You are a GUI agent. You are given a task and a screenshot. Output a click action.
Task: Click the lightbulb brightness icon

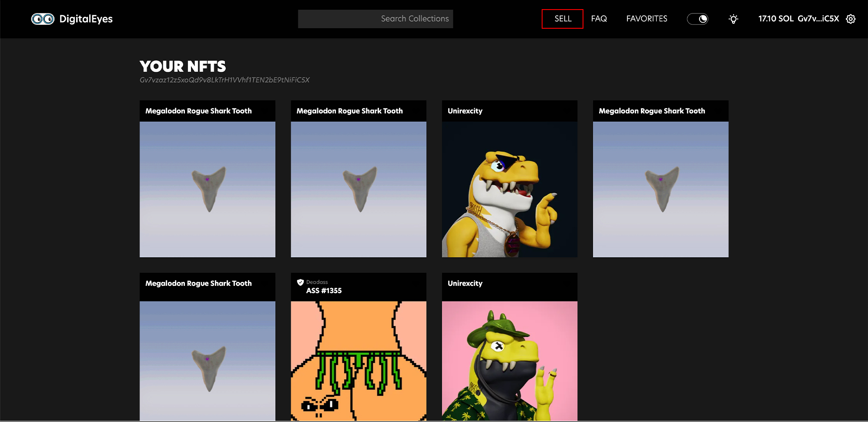point(733,19)
